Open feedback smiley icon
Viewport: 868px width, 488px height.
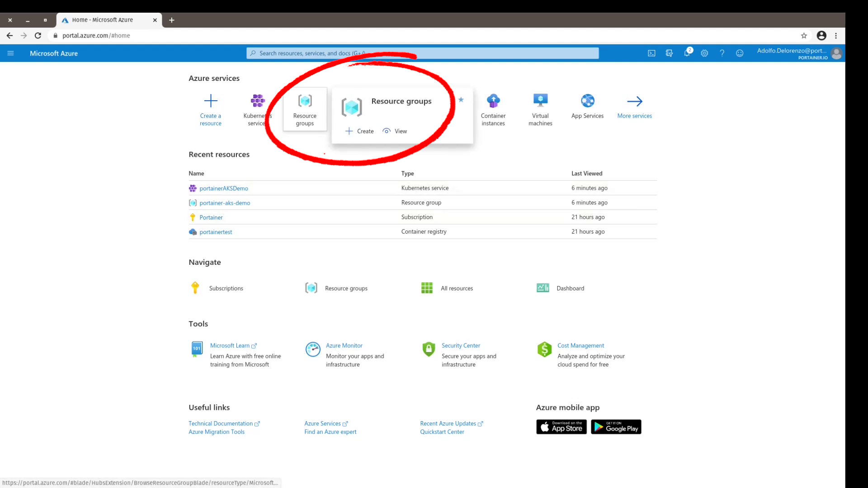coord(740,53)
